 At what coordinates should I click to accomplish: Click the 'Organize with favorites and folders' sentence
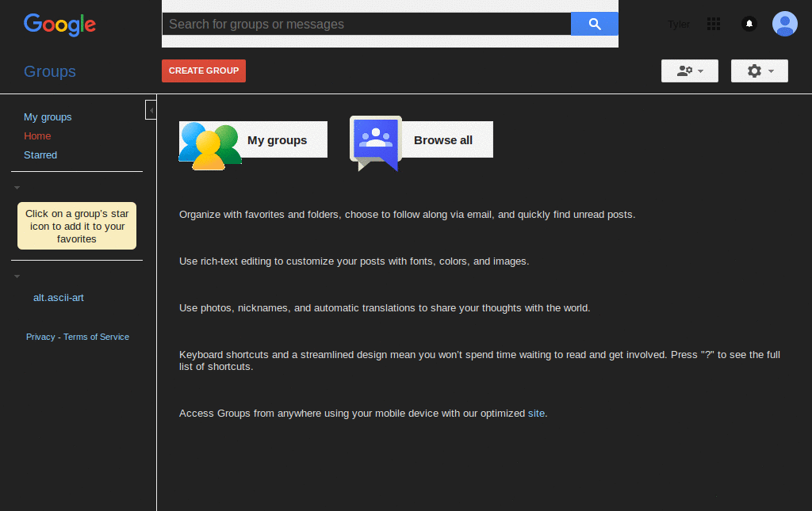click(407, 215)
